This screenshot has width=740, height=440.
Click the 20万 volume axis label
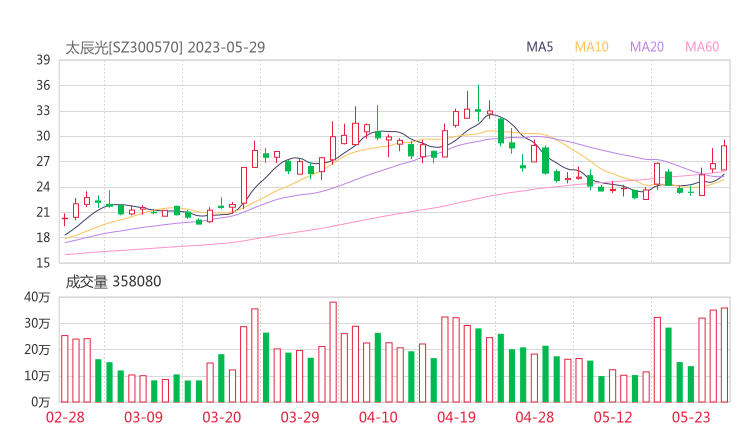[x=37, y=350]
